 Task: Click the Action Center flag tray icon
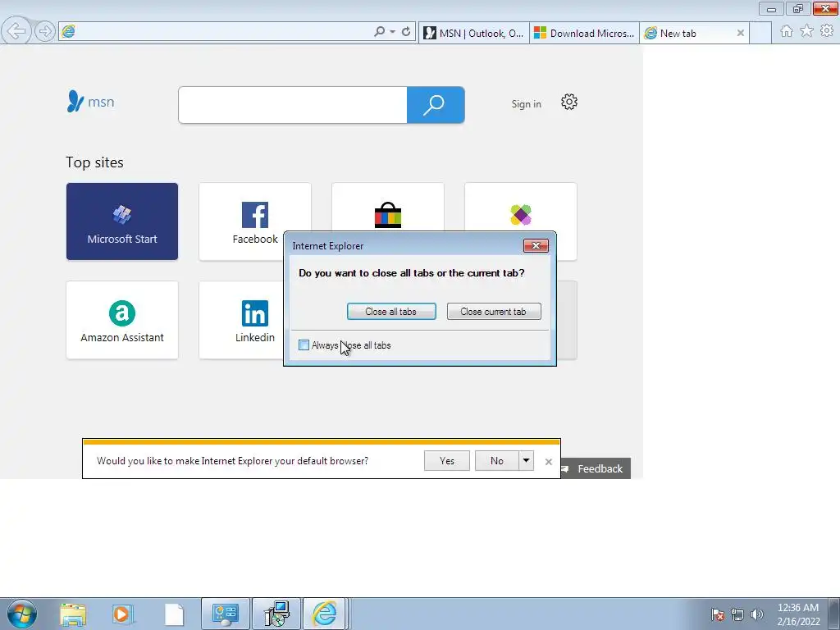(x=717, y=614)
